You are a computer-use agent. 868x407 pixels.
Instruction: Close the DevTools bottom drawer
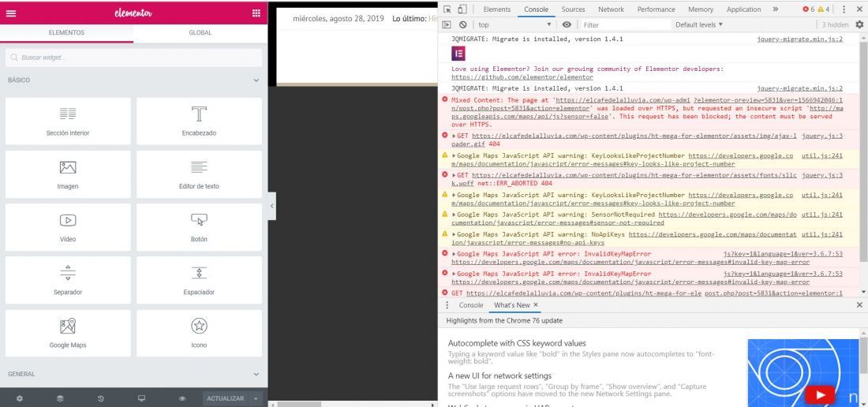[859, 305]
